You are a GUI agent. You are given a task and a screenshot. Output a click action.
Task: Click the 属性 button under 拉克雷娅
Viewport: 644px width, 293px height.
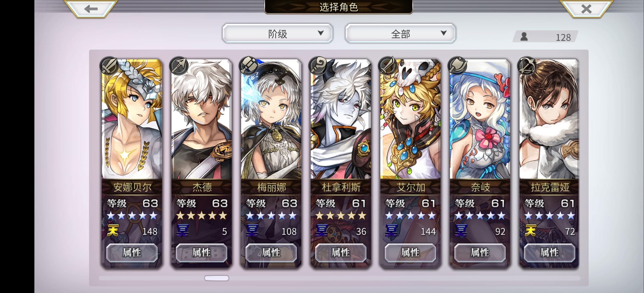(x=550, y=252)
